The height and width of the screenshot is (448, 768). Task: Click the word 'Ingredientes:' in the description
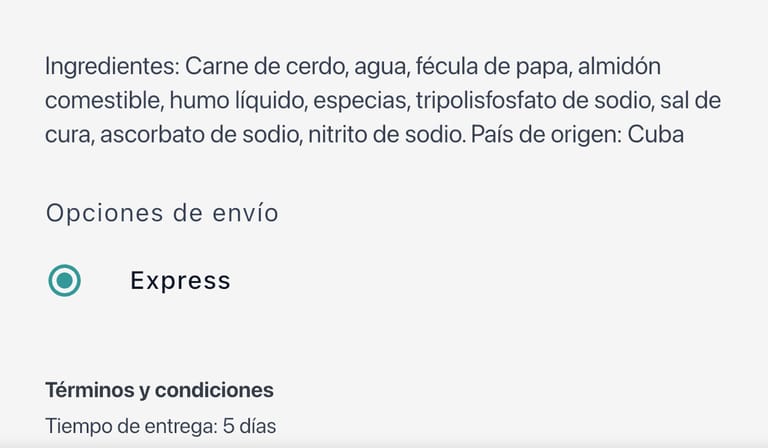pos(112,67)
